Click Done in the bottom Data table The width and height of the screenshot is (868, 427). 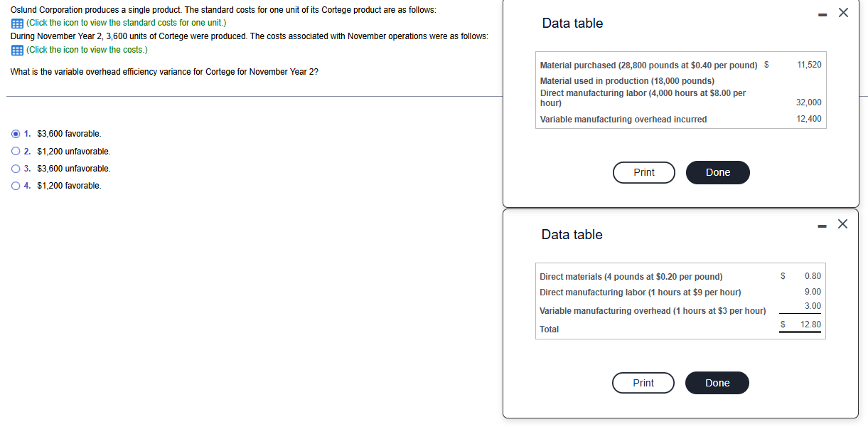tap(717, 383)
